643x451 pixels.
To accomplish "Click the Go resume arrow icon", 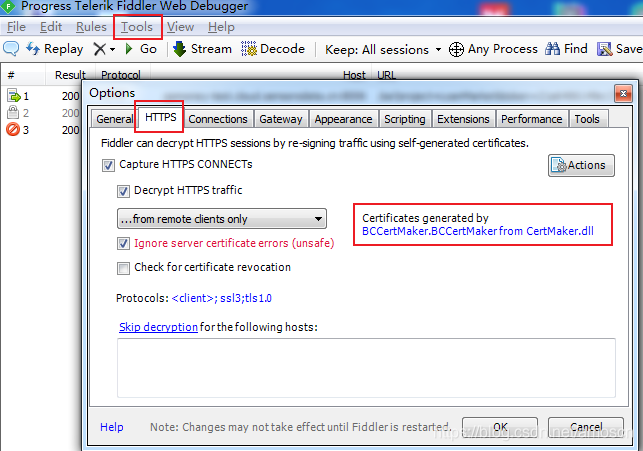I will pyautogui.click(x=129, y=49).
